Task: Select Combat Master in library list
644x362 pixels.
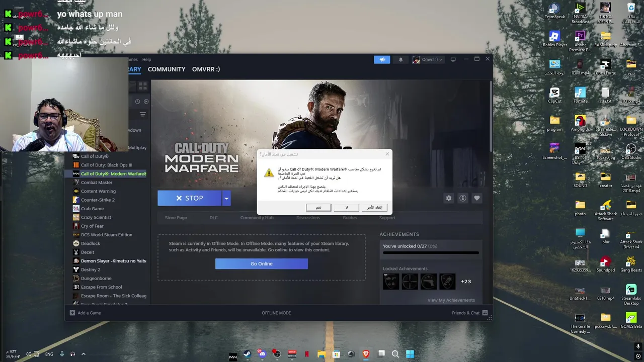Action: [x=96, y=183]
